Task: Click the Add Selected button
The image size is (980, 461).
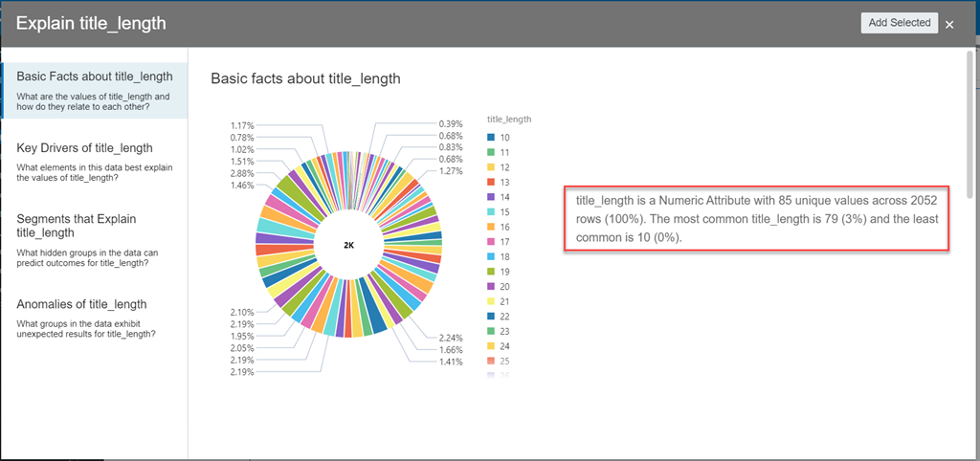Action: point(899,23)
